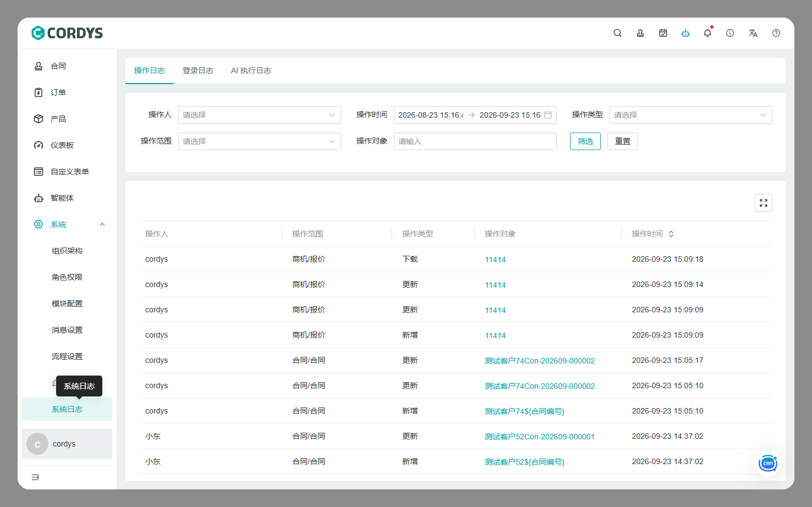
Task: Open the calendar check icon in header
Action: click(x=663, y=33)
